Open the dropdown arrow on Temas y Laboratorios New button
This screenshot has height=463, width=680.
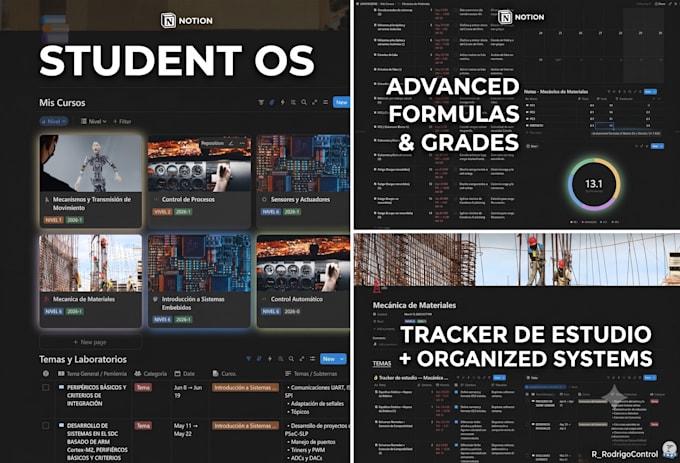pyautogui.click(x=342, y=359)
